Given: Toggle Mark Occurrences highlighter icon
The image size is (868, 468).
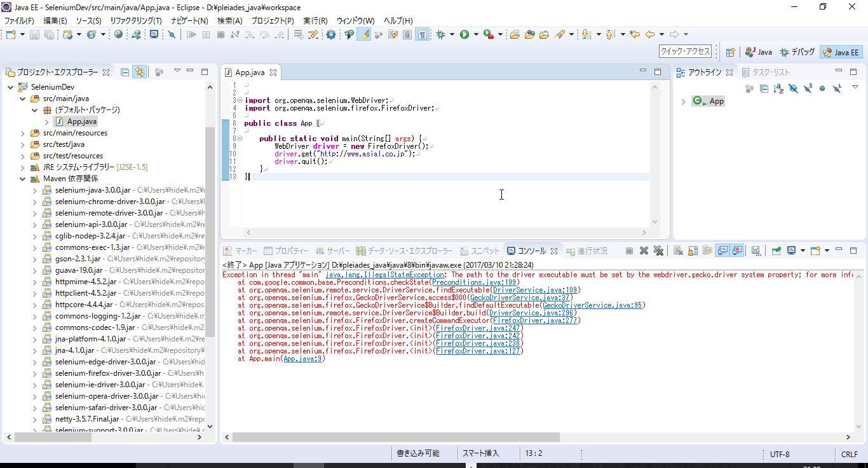Looking at the screenshot, I should (363, 34).
